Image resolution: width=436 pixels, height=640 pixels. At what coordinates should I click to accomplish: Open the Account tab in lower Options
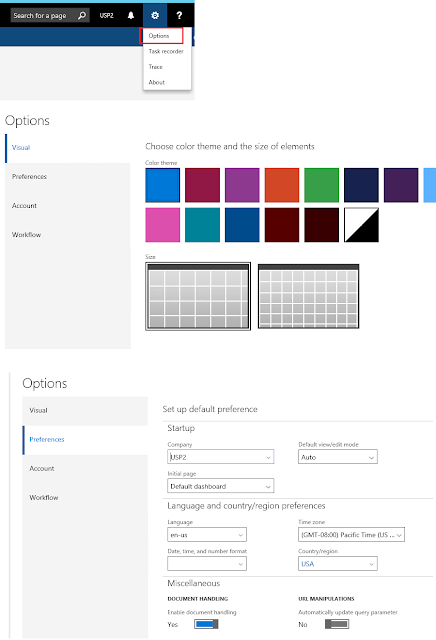pyautogui.click(x=42, y=468)
